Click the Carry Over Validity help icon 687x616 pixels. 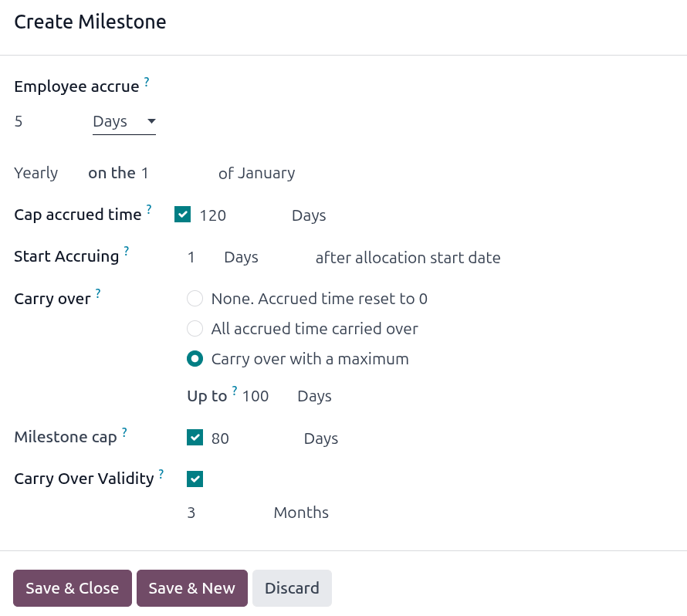(161, 472)
